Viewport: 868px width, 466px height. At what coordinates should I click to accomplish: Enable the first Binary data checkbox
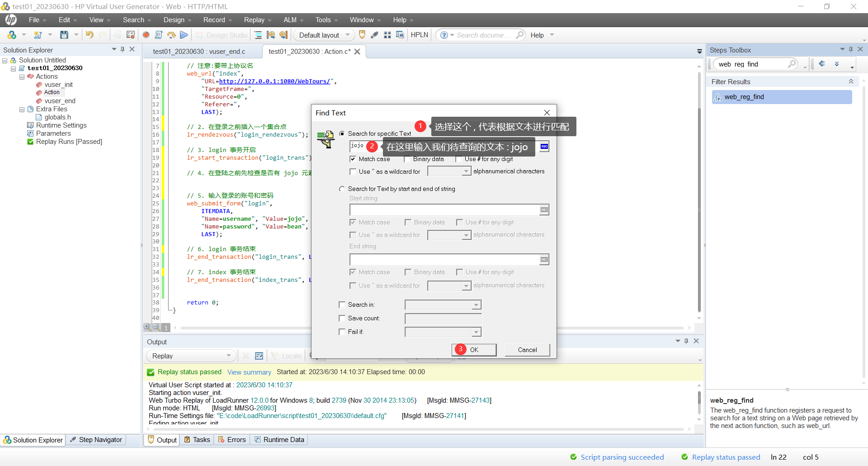(407, 159)
